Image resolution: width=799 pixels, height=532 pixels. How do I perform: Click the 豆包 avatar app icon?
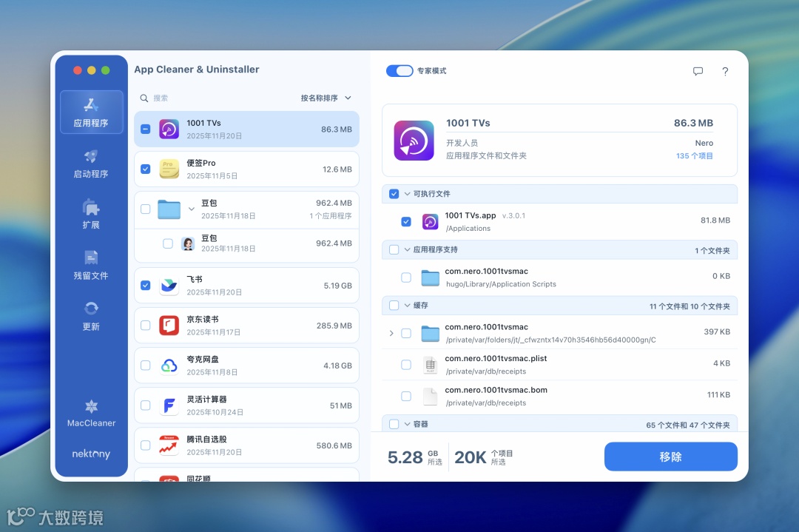188,243
